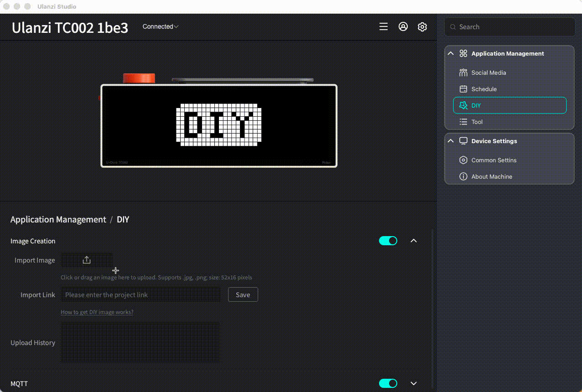This screenshot has height=392, width=582.
Task: Click the DIY sparkle icon
Action: click(463, 105)
